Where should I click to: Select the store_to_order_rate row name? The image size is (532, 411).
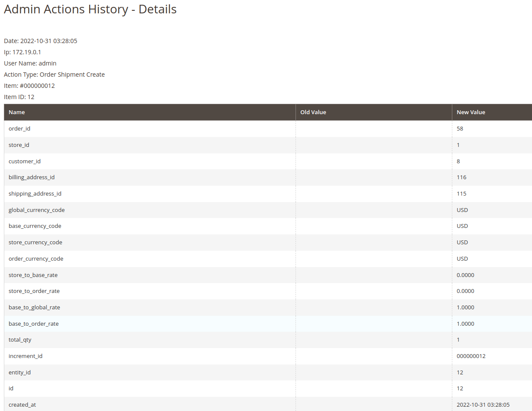[x=34, y=291]
